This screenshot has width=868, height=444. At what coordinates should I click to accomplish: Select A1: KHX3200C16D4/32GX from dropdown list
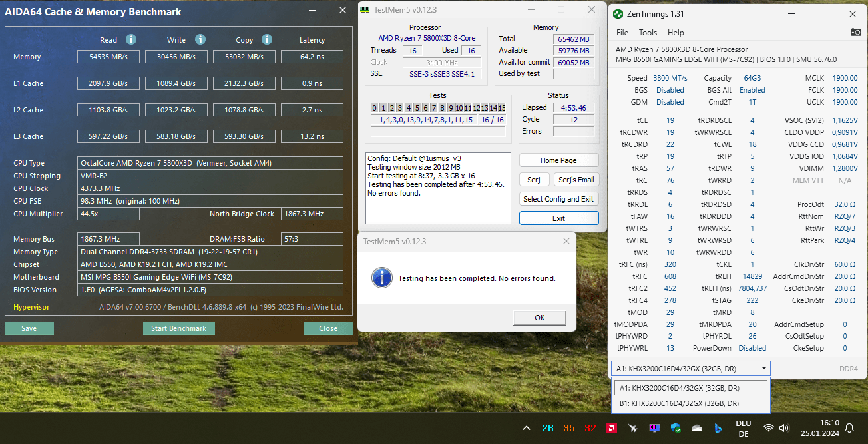tap(690, 388)
